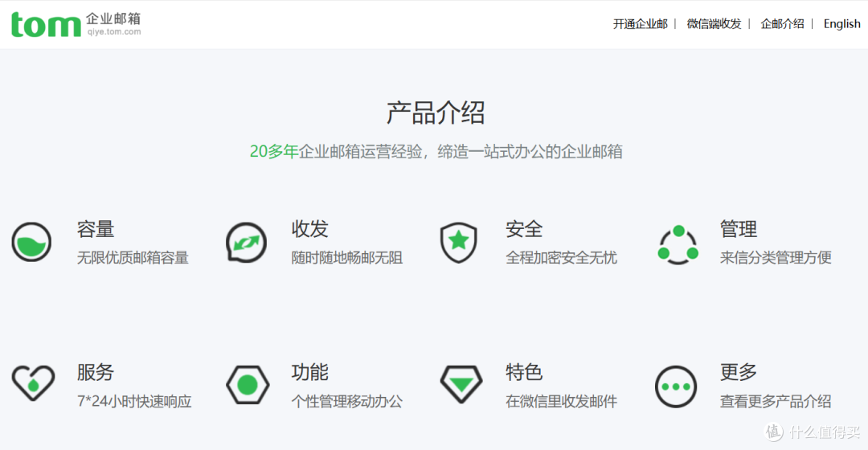Click text 随时随地畅邮无阻
Viewport: 868px width, 450px height.
coord(347,258)
